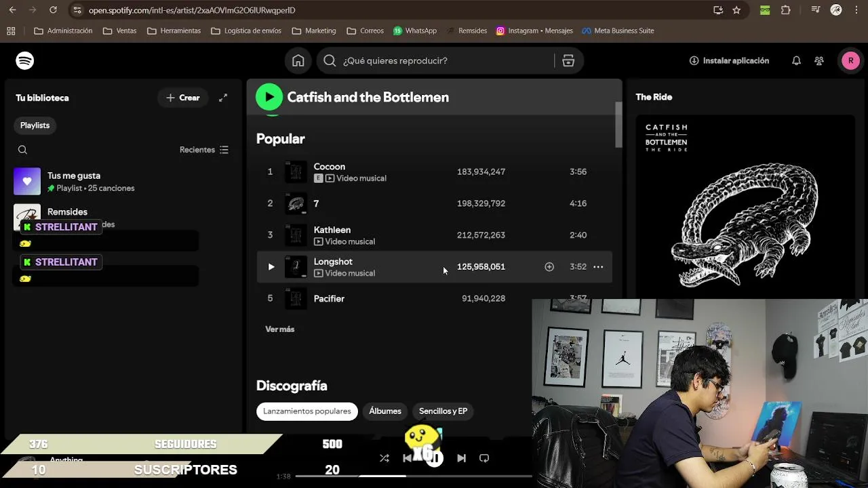Click Ver más under Popular
The height and width of the screenshot is (488, 868).
pyautogui.click(x=279, y=329)
